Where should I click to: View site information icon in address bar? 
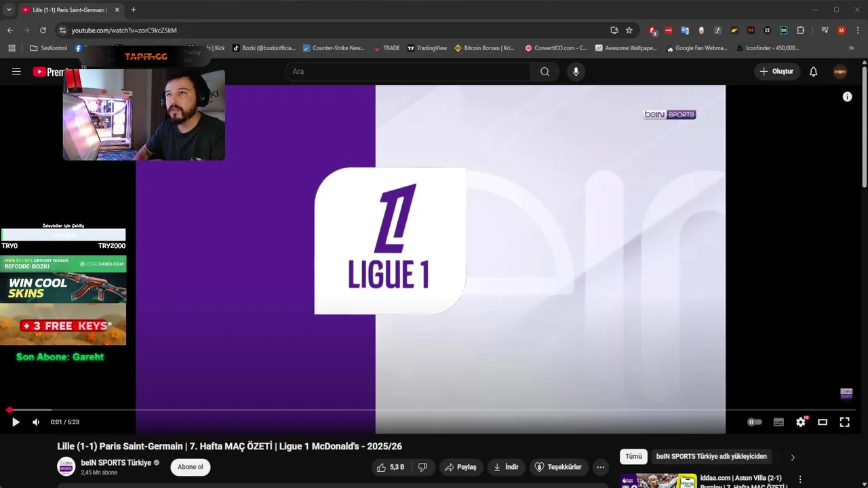click(62, 30)
